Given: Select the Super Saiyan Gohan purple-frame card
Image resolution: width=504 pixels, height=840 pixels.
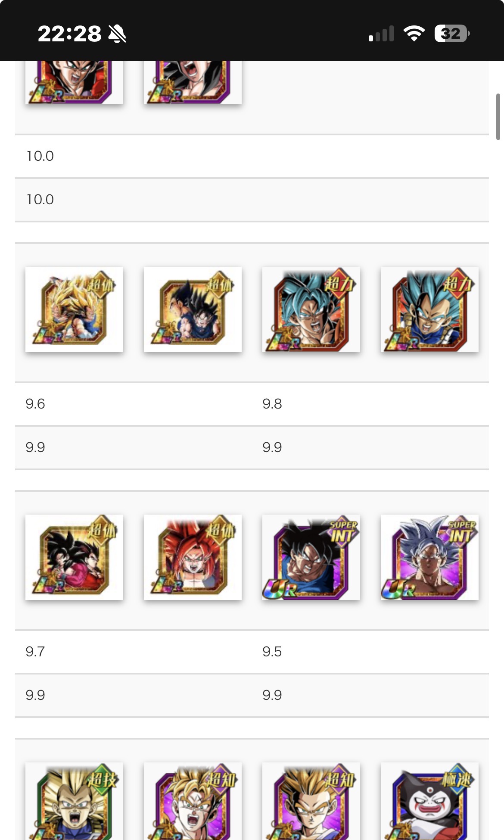Looking at the screenshot, I should (311, 801).
